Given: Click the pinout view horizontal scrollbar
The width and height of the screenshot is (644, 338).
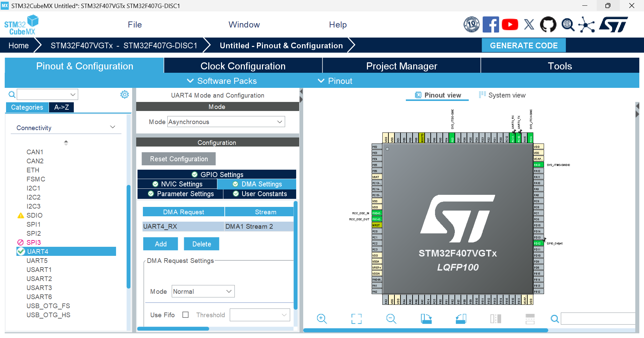Looking at the screenshot, I should pos(425,330).
